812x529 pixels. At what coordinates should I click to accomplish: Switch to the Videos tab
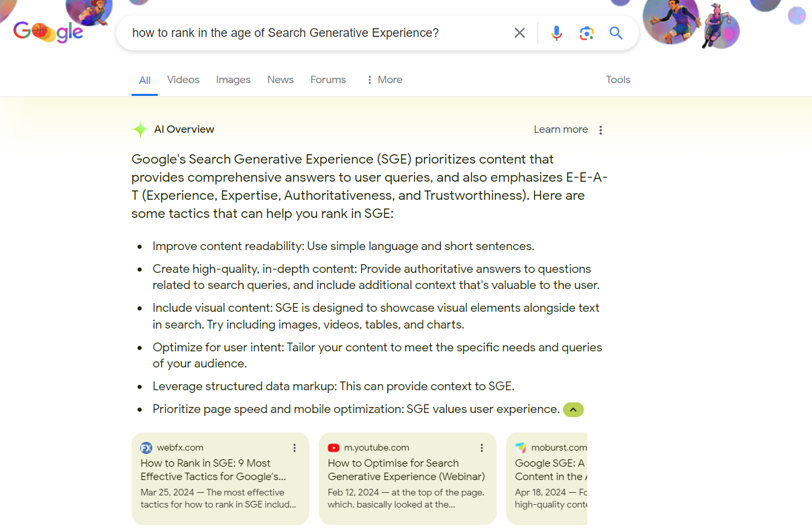[183, 80]
